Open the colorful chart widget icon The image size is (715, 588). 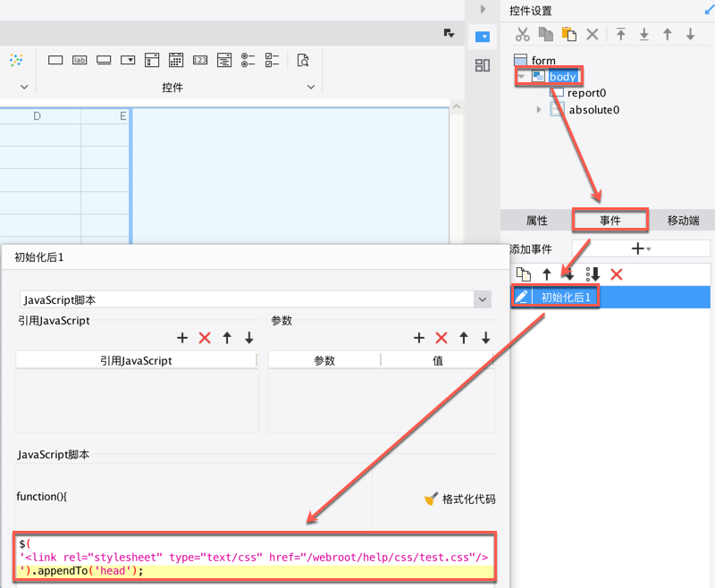(x=16, y=60)
